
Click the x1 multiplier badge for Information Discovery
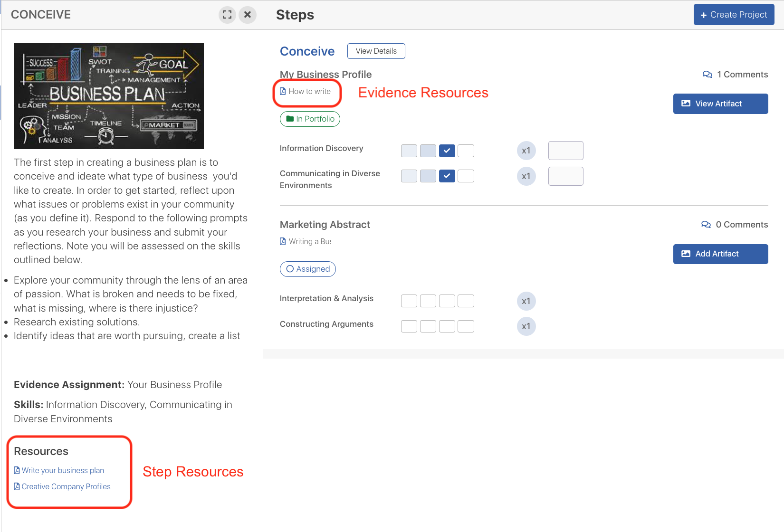click(526, 151)
